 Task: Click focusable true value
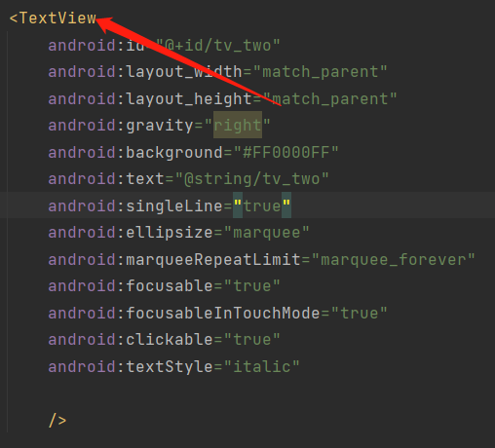click(252, 286)
